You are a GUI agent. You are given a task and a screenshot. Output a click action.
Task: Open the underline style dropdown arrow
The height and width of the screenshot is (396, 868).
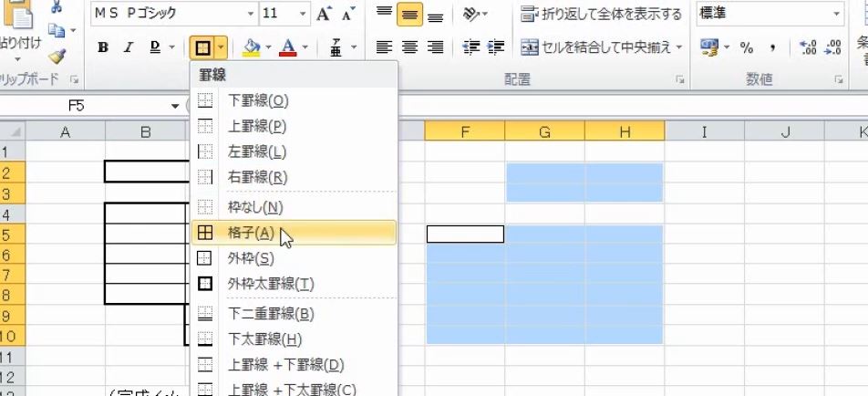click(x=171, y=47)
